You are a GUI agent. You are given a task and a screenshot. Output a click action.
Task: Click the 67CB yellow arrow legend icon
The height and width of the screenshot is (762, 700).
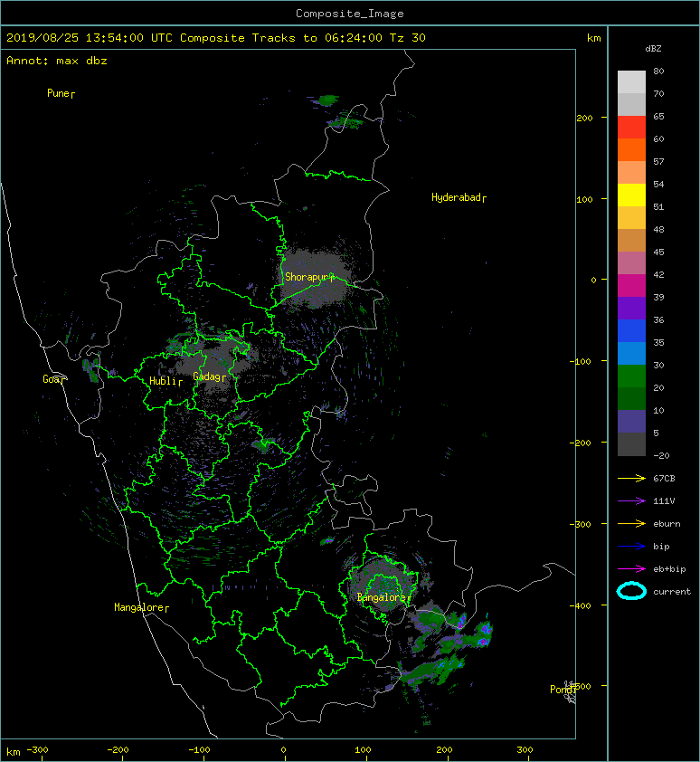coord(631,478)
